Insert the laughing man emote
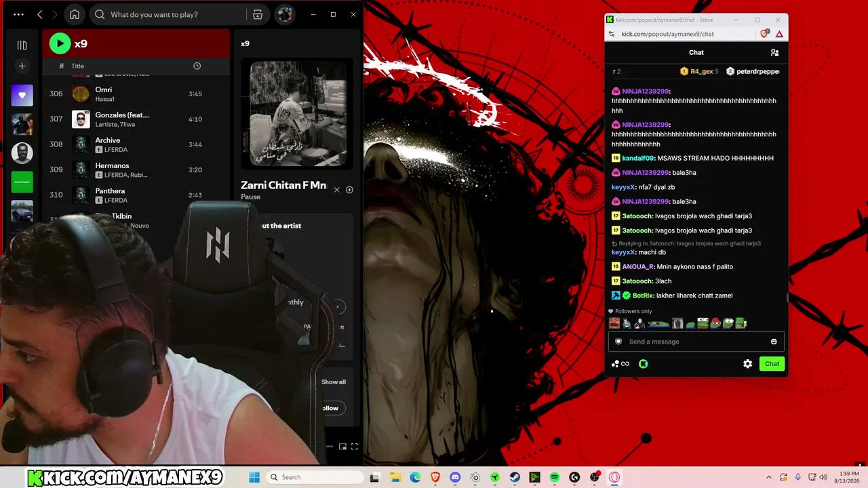Image resolution: width=868 pixels, height=488 pixels. click(614, 323)
